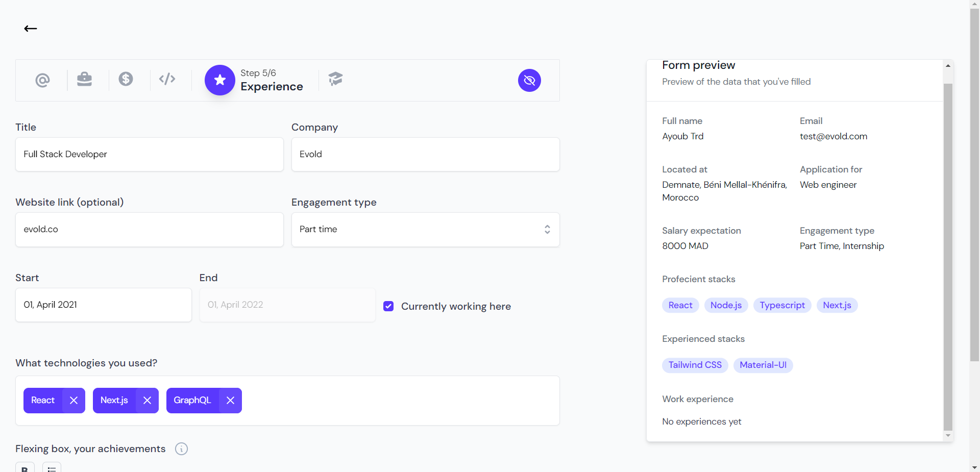
Task: Click the form preview panel scrollbar
Action: click(x=948, y=255)
